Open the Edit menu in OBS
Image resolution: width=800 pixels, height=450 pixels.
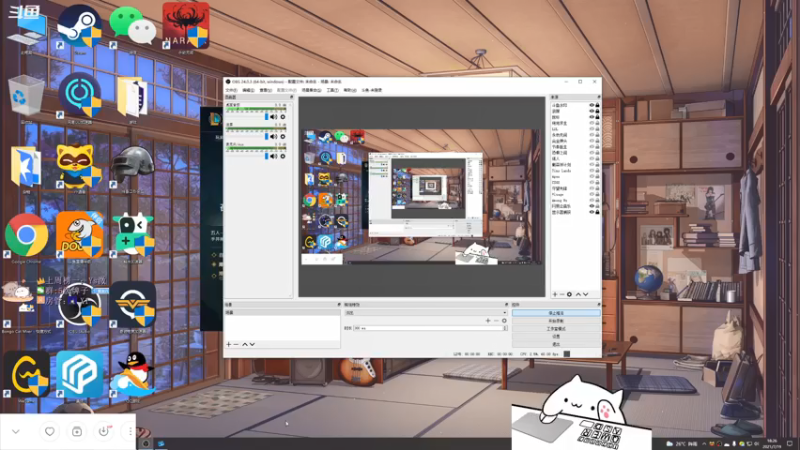click(248, 90)
